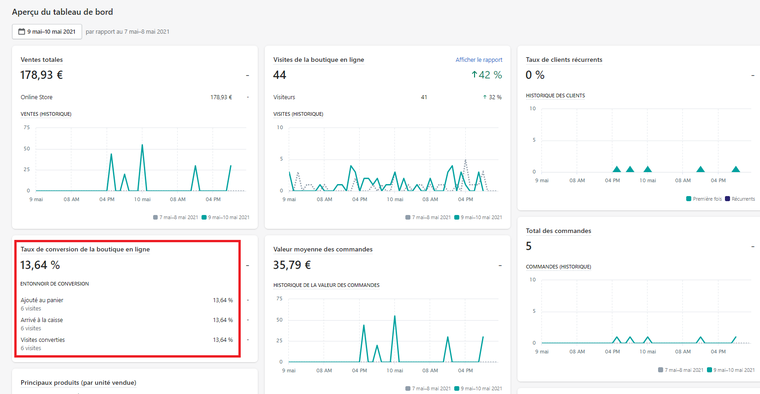The width and height of the screenshot is (760, 394).
Task: Click the last triangle marker in customer history chart
Action: (x=736, y=169)
